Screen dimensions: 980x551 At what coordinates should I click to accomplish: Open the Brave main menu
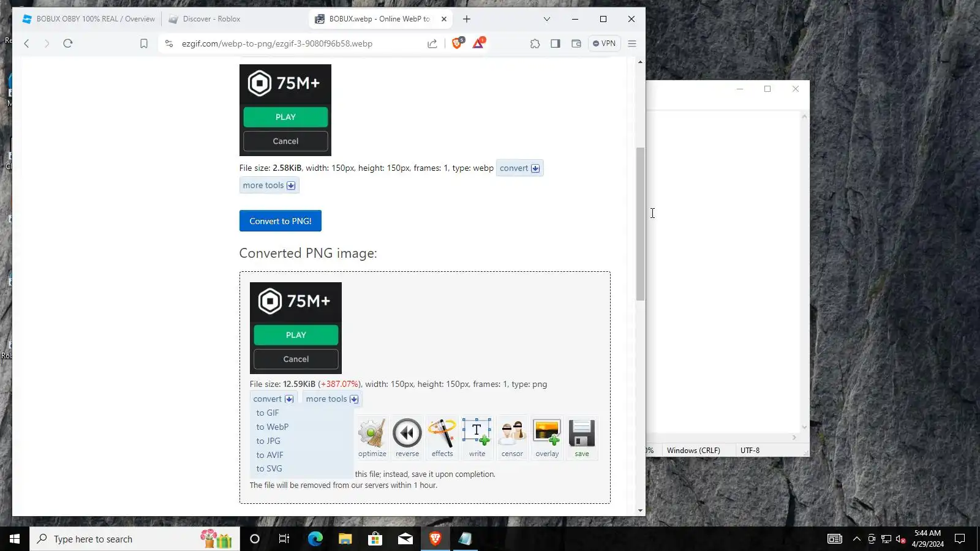click(x=632, y=43)
